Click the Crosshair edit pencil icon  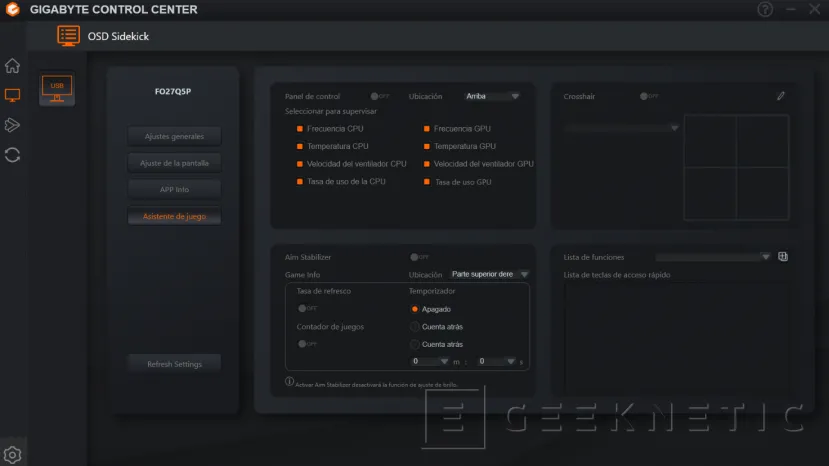click(x=781, y=96)
